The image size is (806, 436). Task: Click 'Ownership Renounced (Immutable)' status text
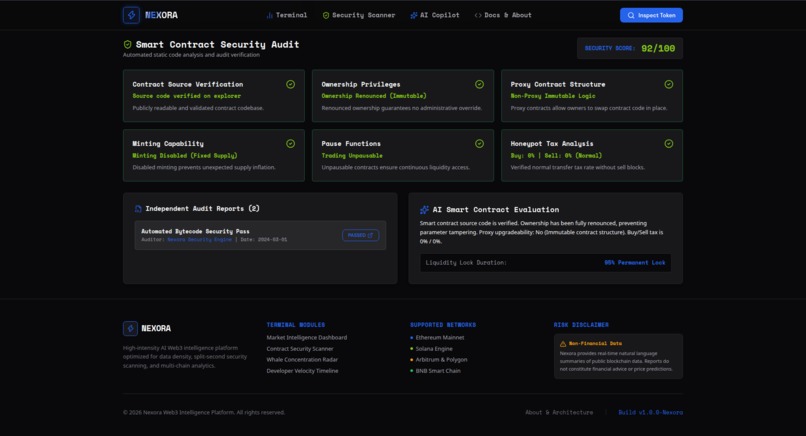pos(374,96)
